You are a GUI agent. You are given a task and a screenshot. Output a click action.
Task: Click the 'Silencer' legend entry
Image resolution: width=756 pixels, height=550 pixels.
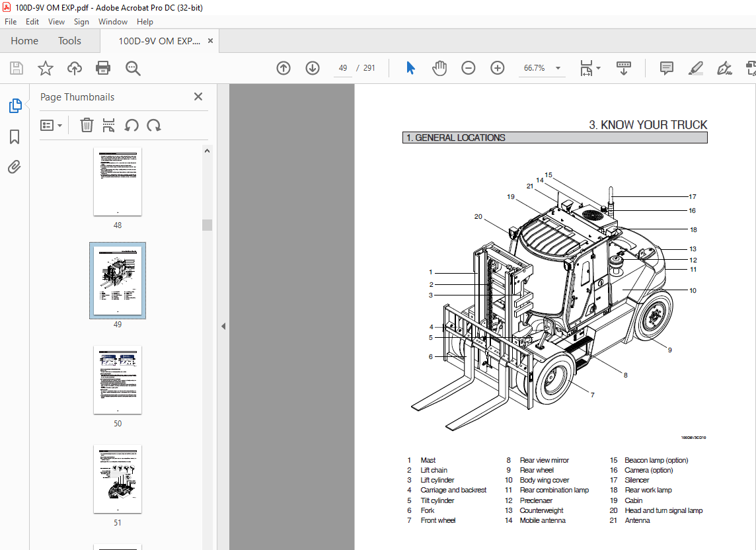tap(636, 480)
